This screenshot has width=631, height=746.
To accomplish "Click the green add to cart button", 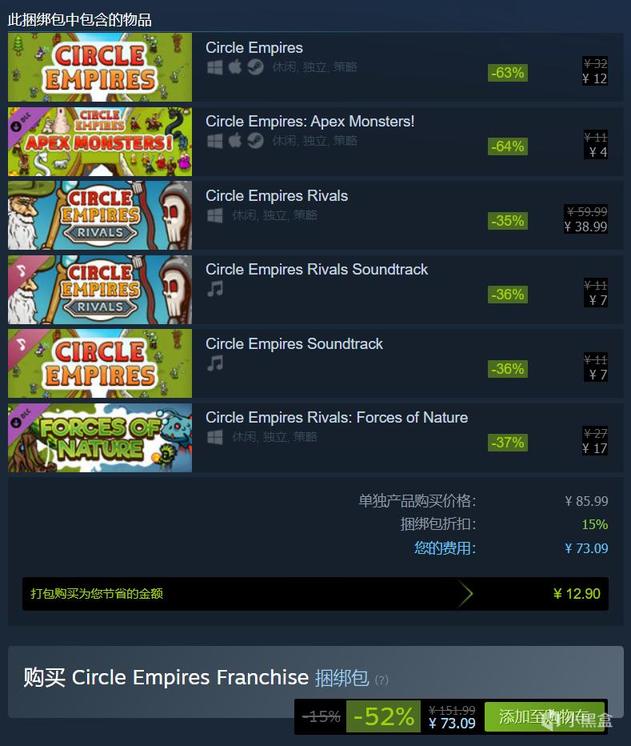I will [544, 716].
